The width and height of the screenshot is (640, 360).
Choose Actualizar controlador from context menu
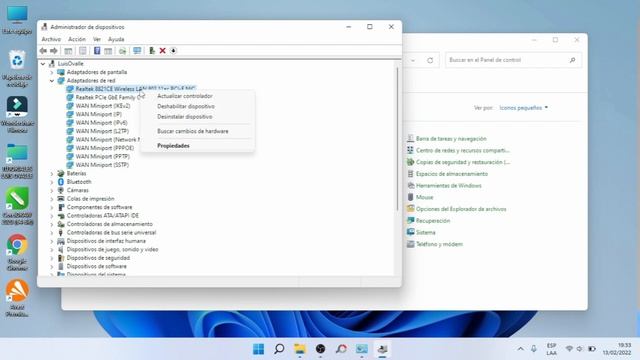click(185, 96)
